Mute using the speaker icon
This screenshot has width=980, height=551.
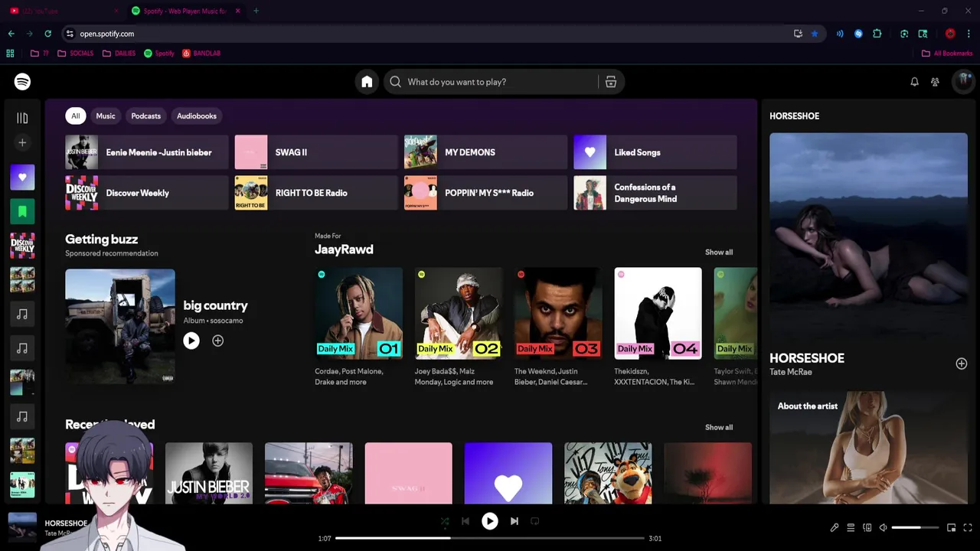click(x=883, y=527)
